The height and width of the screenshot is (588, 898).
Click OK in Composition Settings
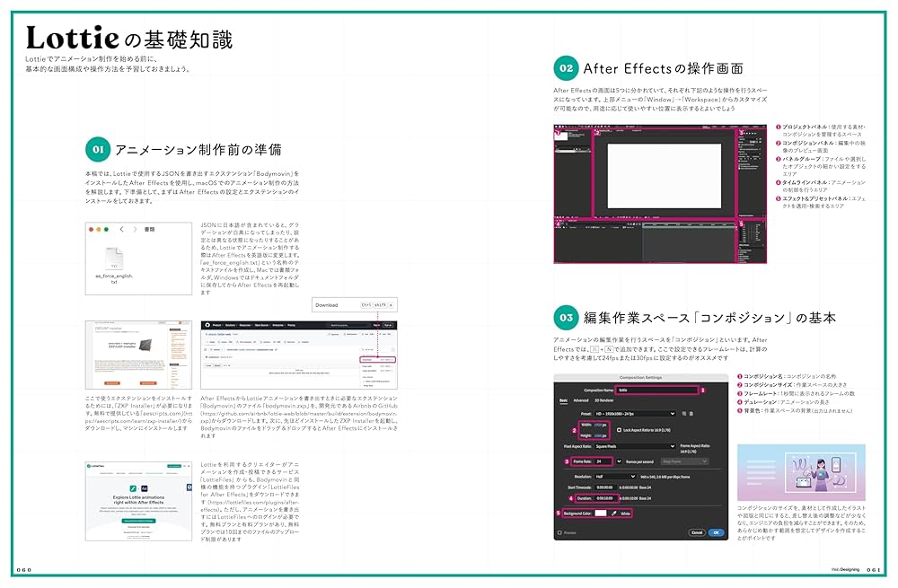pyautogui.click(x=717, y=532)
